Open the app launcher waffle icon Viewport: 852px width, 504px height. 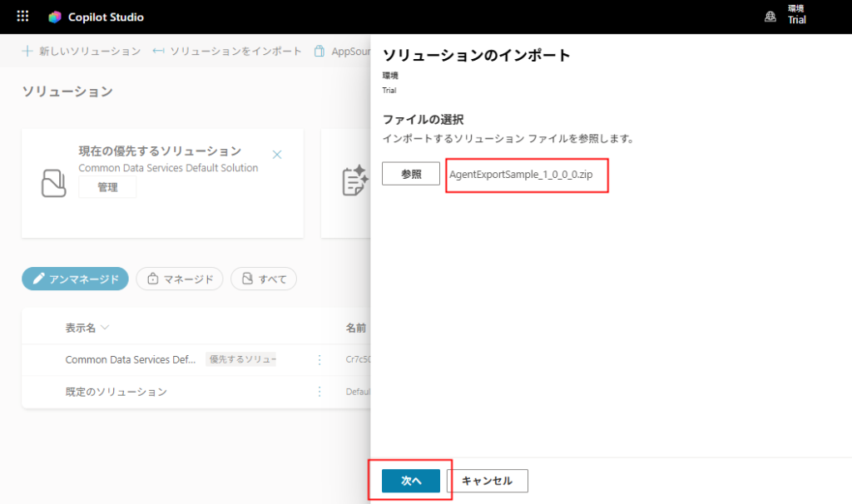22,17
